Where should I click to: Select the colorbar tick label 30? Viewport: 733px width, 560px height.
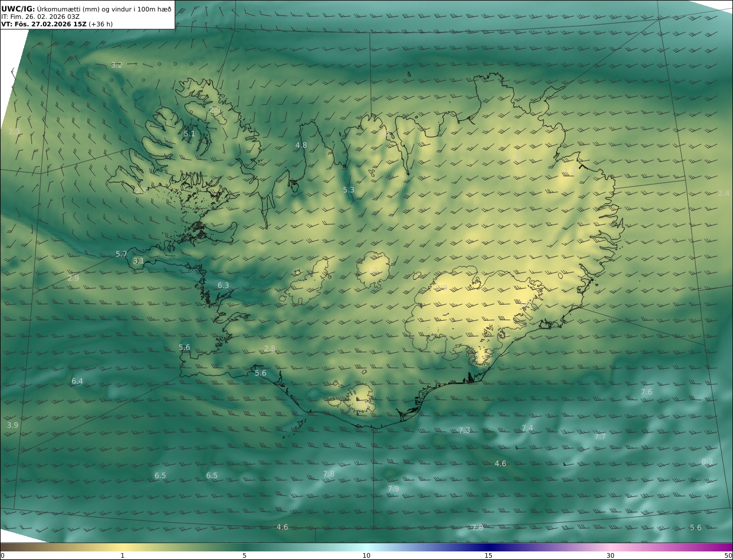coord(610,556)
